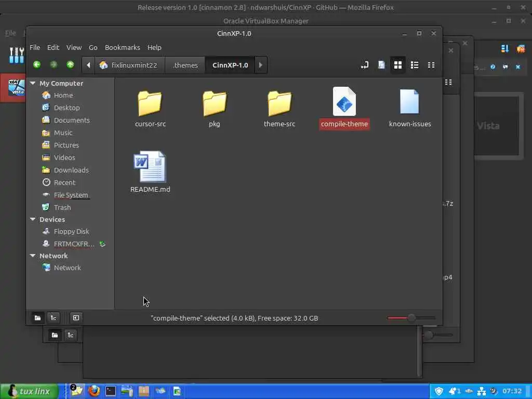Open VirtualBox Manager tools icon

(x=17, y=55)
